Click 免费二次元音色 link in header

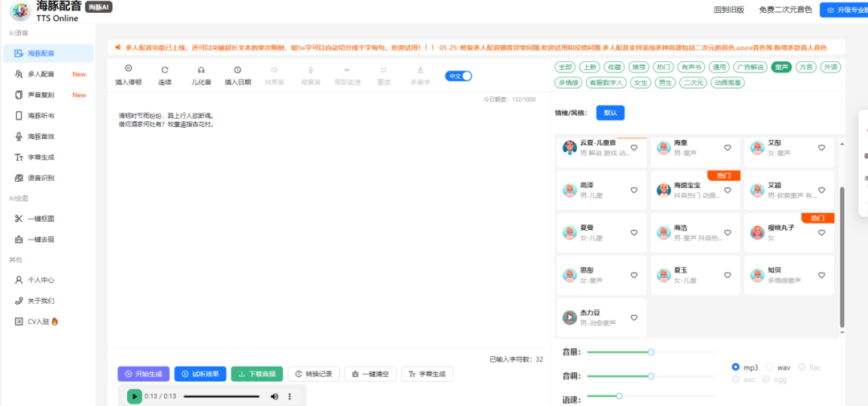(x=785, y=10)
